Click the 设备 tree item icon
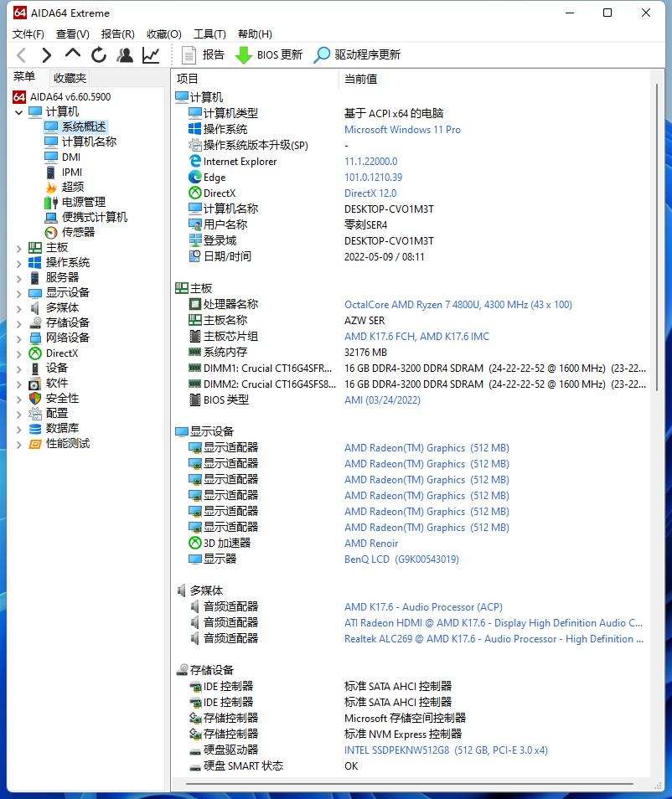This screenshot has width=672, height=799. point(35,369)
